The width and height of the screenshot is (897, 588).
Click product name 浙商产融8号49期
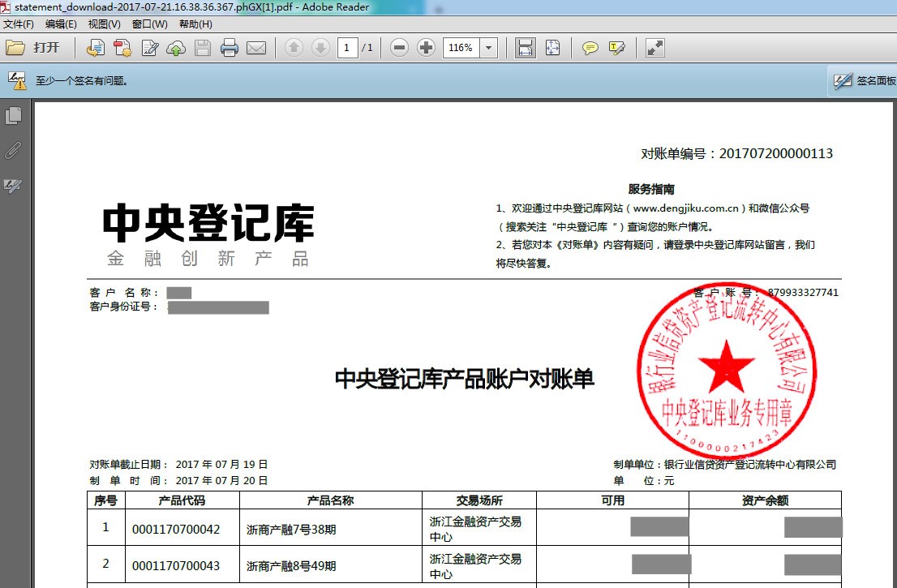tap(291, 566)
